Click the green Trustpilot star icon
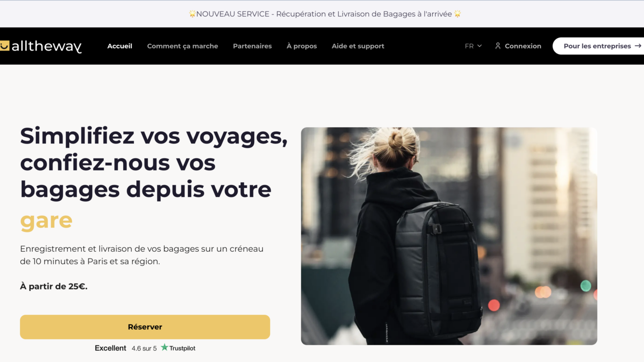 (x=164, y=347)
